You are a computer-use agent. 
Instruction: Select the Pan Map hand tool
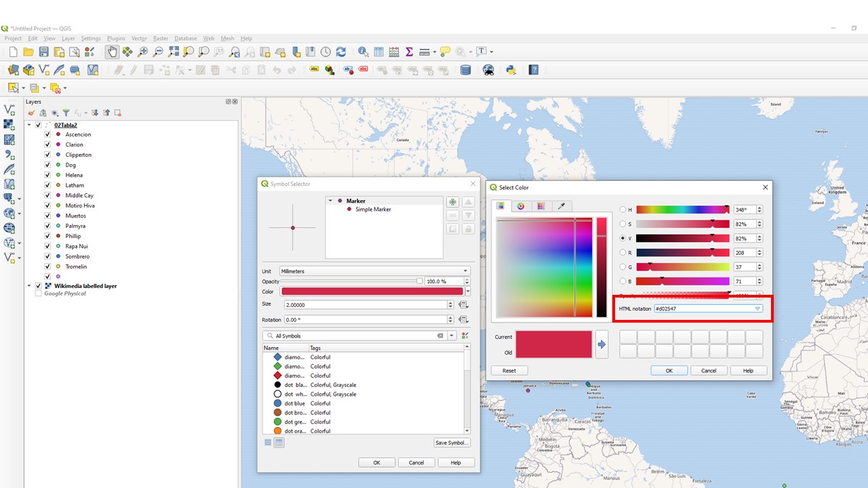tap(112, 52)
